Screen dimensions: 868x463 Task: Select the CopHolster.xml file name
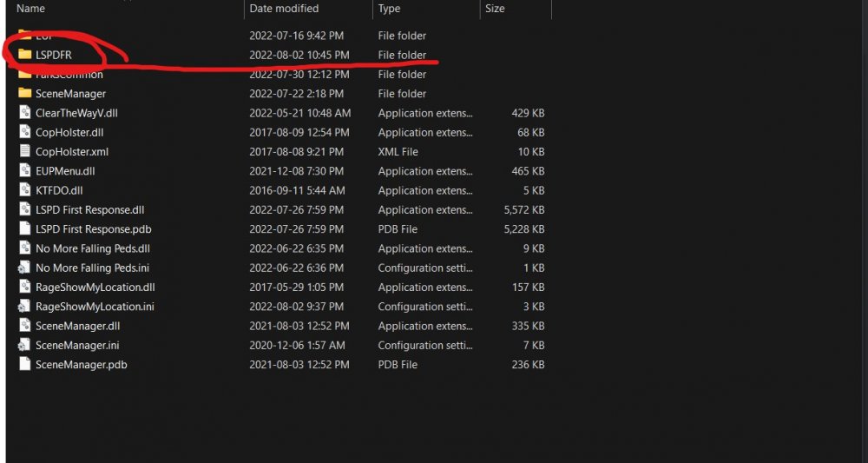click(x=72, y=152)
